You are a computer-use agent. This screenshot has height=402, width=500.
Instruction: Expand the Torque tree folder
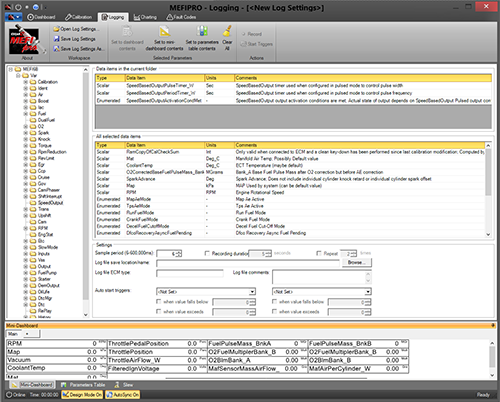25,145
